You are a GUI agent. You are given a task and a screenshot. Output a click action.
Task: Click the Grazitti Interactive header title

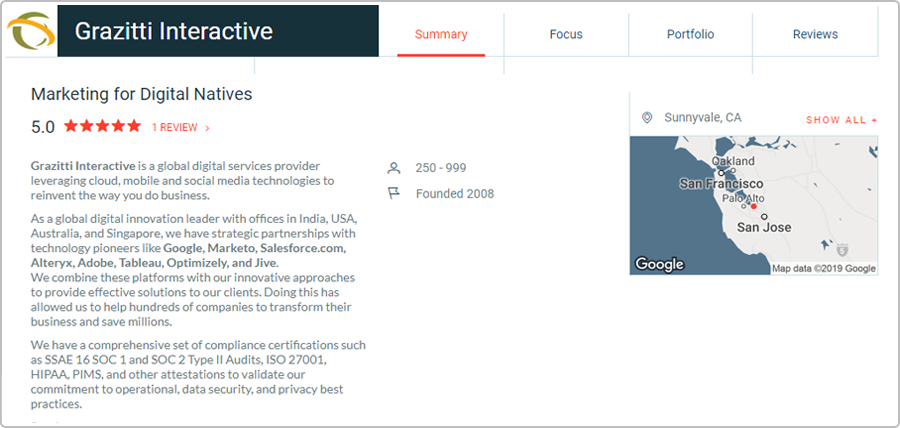coord(173,31)
